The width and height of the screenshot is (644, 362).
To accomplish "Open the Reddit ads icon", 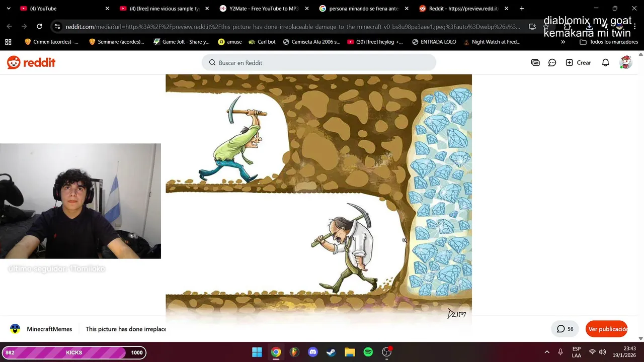I will tap(535, 63).
